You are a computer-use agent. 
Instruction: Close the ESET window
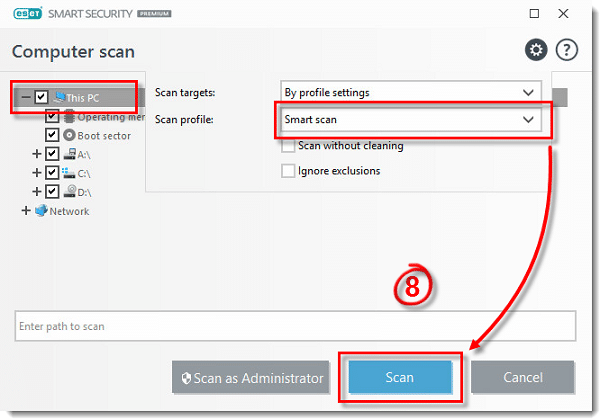point(563,14)
